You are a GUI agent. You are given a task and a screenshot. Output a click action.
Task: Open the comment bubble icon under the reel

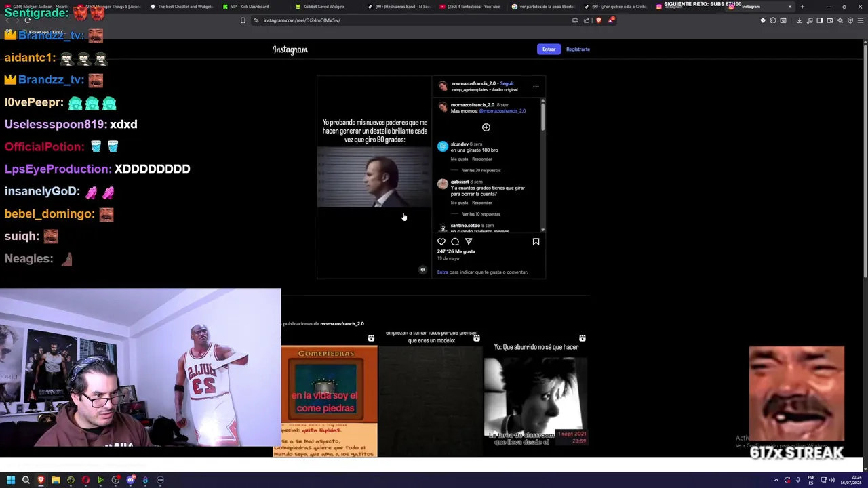tap(455, 241)
